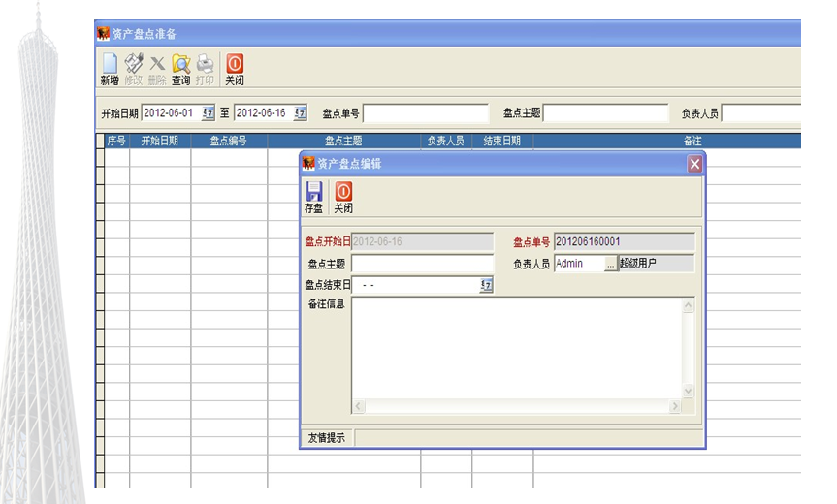The image size is (837, 504).
Task: Close the 资产盘点编辑 dialog with X
Action: click(694, 164)
